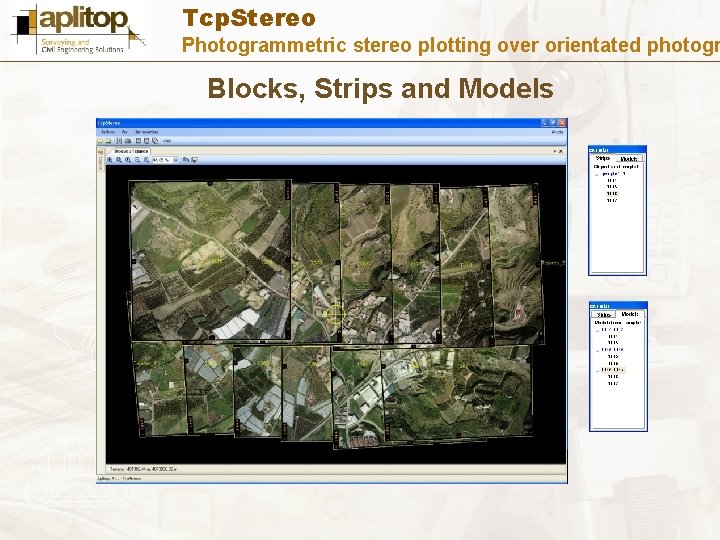Select photo 1114 under model 1114-1115

pyautogui.click(x=613, y=337)
